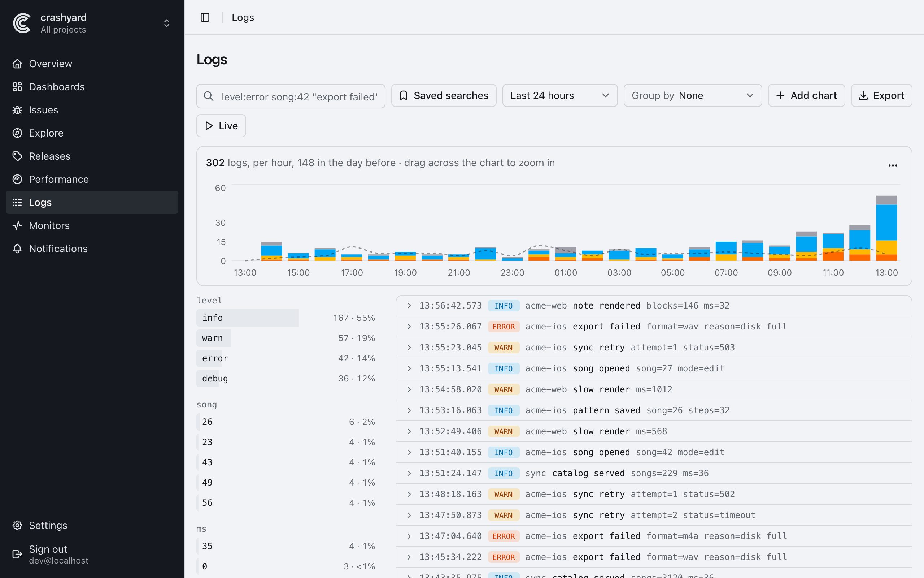Expand the 13:51:24.147 catalog served row
The height and width of the screenshot is (578, 924).
coord(654,473)
